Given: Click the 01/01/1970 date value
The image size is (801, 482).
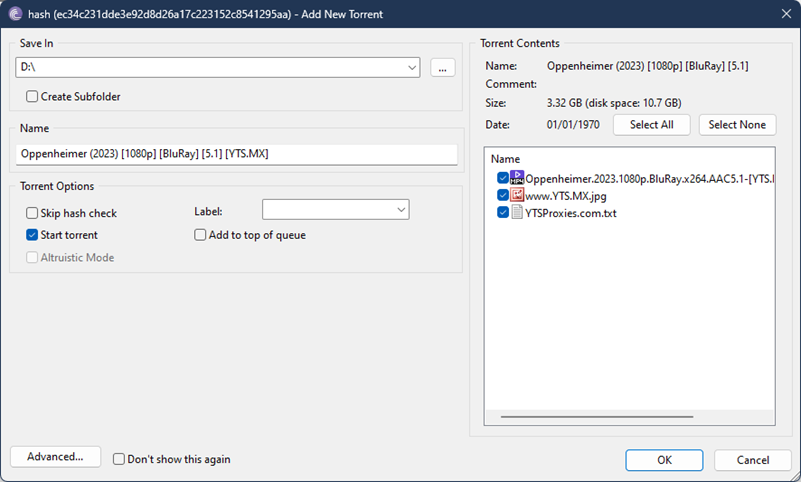Looking at the screenshot, I should (x=573, y=125).
